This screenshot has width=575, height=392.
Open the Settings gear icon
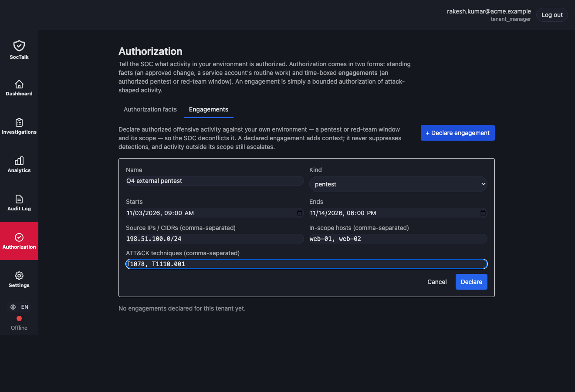click(x=19, y=276)
